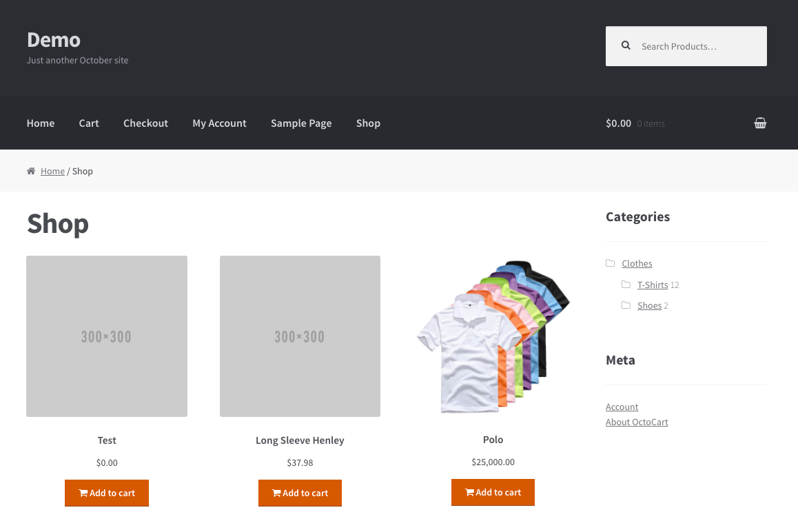Click the $25,000.00 price
Viewport: 798px width, 532px height.
pyautogui.click(x=493, y=462)
